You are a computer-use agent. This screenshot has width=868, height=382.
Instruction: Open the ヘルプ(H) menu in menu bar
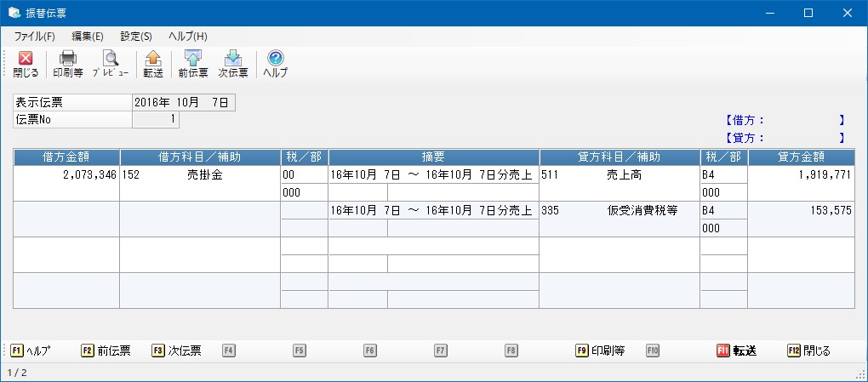[x=188, y=37]
